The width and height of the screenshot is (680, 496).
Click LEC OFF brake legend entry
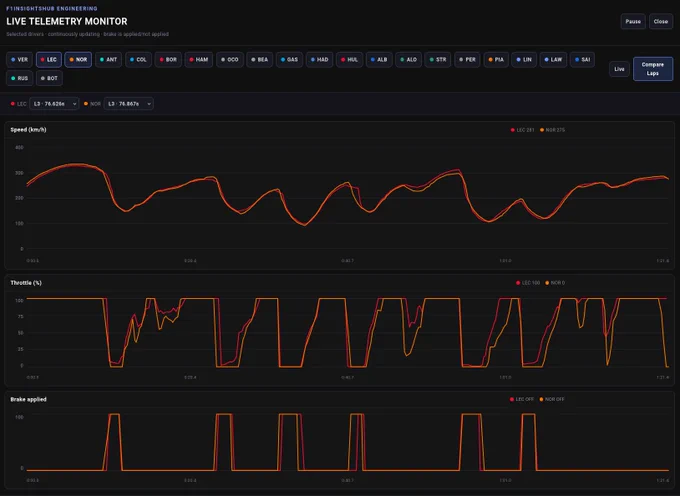522,399
